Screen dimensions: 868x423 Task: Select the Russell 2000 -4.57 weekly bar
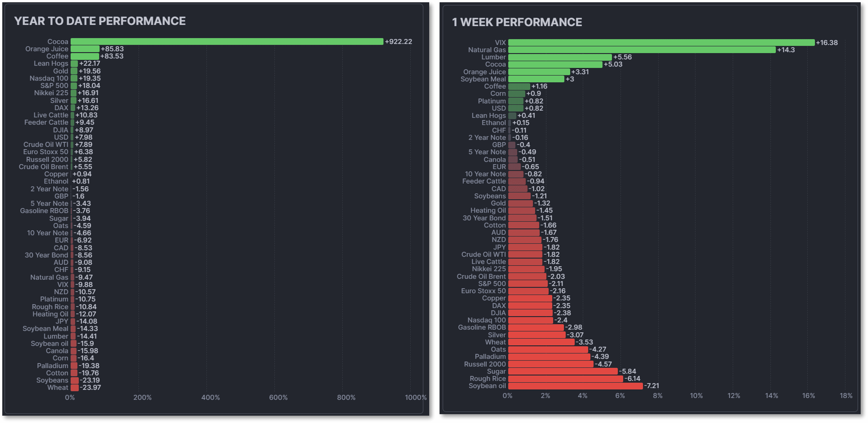tap(551, 364)
